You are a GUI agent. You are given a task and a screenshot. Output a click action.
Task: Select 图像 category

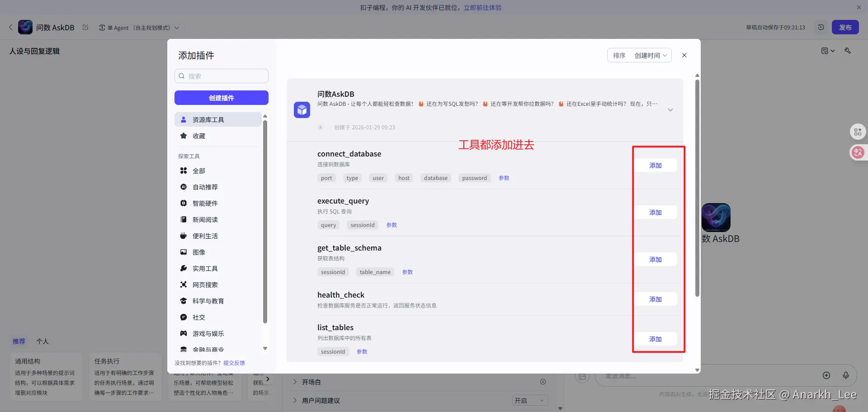pos(218,252)
